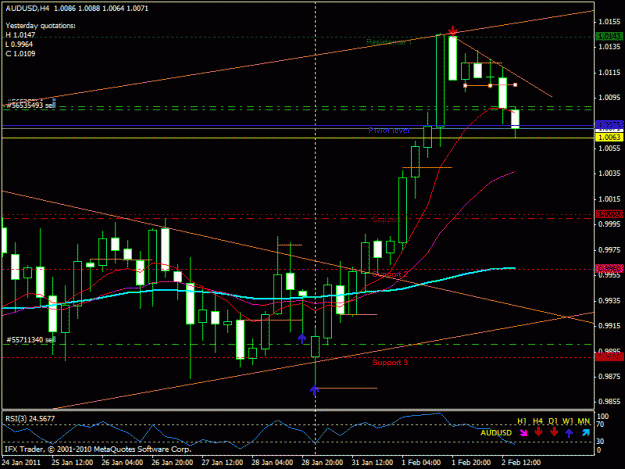
Task: Click the red down arrow under D1
Action: [554, 432]
